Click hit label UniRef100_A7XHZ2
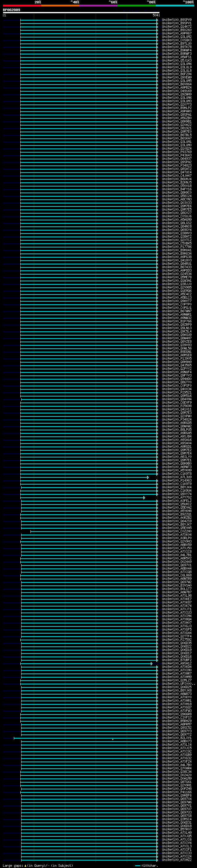Screen dimensions: 197x868 [x=177, y=860]
